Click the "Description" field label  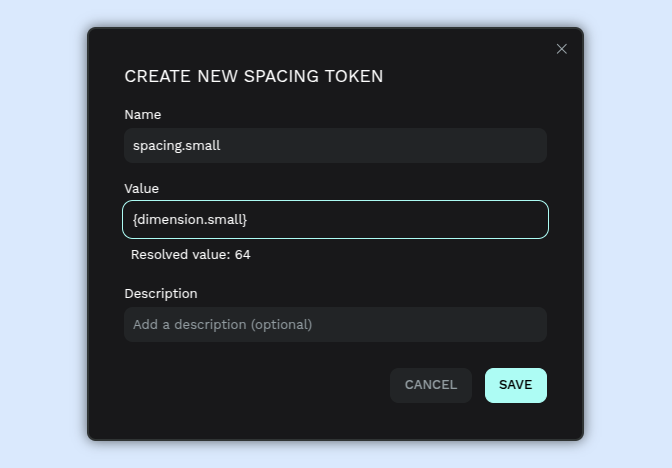click(x=160, y=293)
